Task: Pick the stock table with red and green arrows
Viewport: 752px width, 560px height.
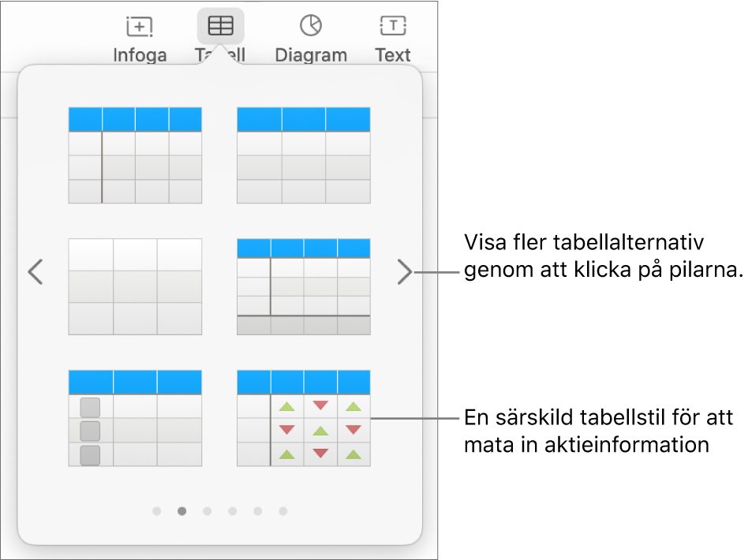Action: click(x=304, y=418)
